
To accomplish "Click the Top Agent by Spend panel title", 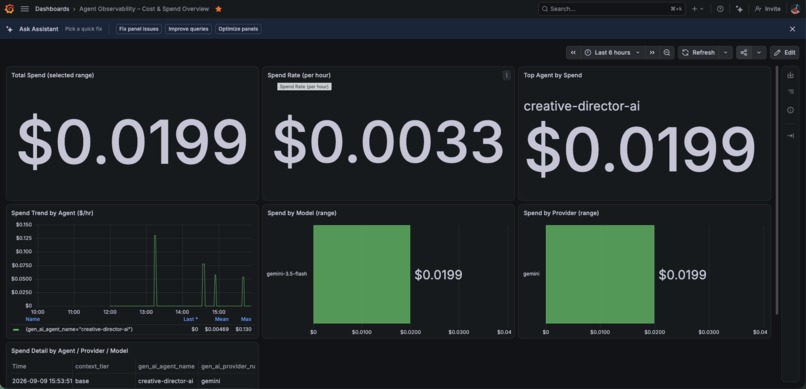I will pos(553,75).
